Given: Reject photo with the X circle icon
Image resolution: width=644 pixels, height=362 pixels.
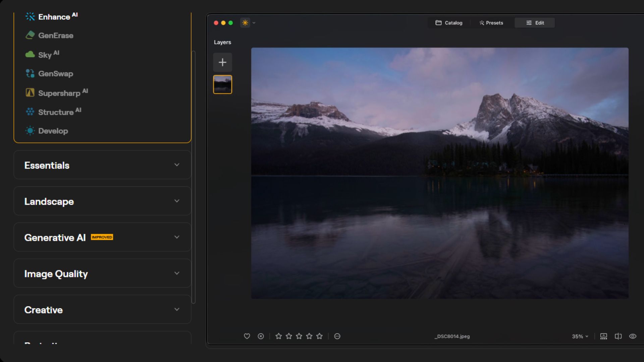Looking at the screenshot, I should 261,336.
